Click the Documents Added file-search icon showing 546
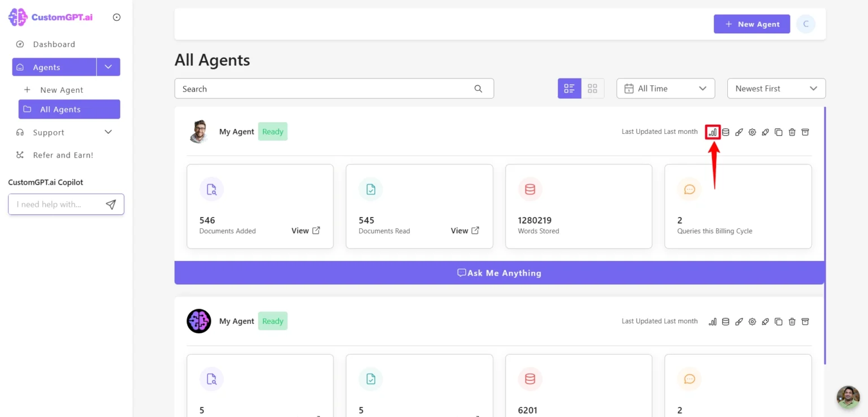This screenshot has height=417, width=868. click(211, 190)
